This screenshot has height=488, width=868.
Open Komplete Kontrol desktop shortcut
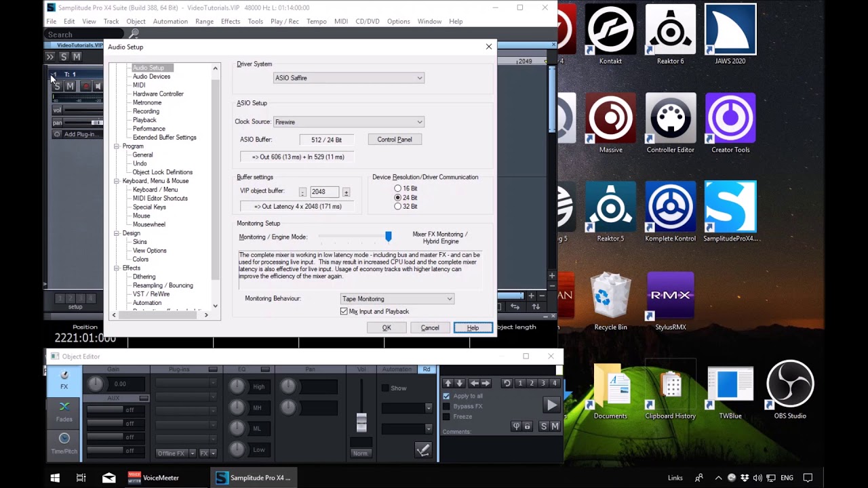670,211
